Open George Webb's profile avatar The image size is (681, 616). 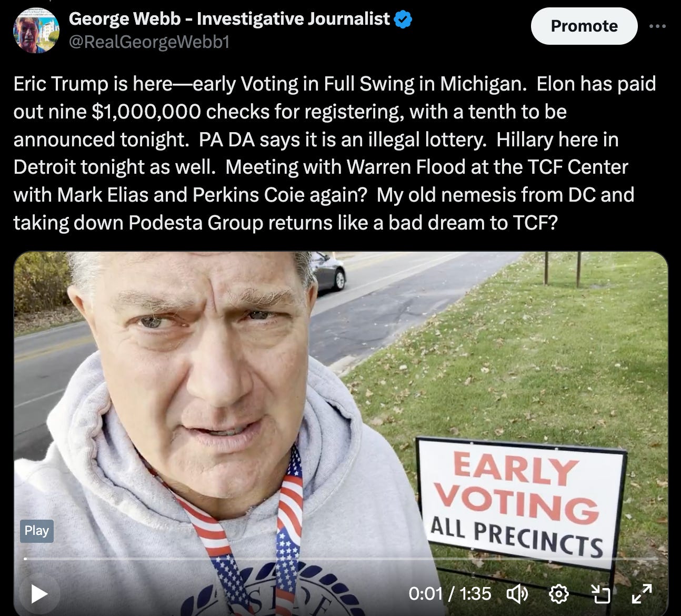tap(36, 30)
